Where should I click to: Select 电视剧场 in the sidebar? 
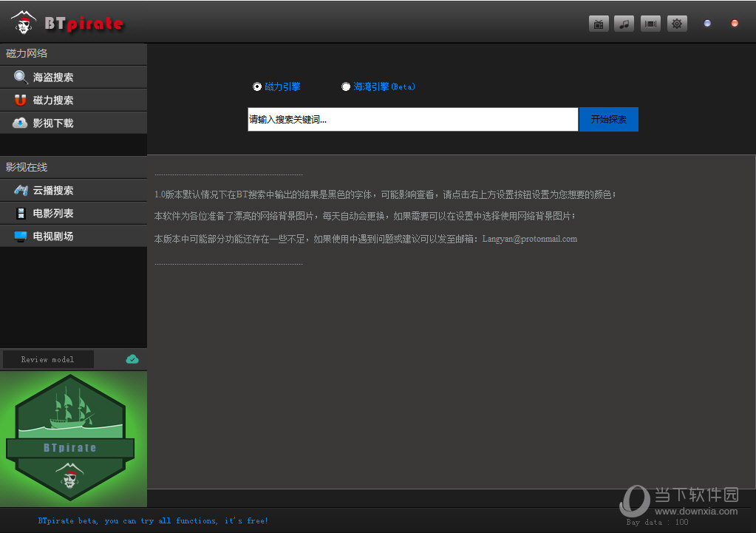(x=73, y=236)
